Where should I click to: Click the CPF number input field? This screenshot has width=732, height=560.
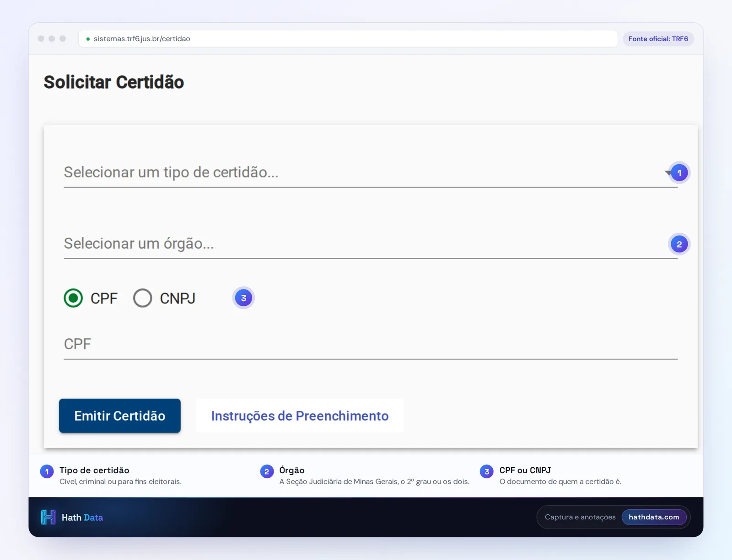pyautogui.click(x=370, y=345)
